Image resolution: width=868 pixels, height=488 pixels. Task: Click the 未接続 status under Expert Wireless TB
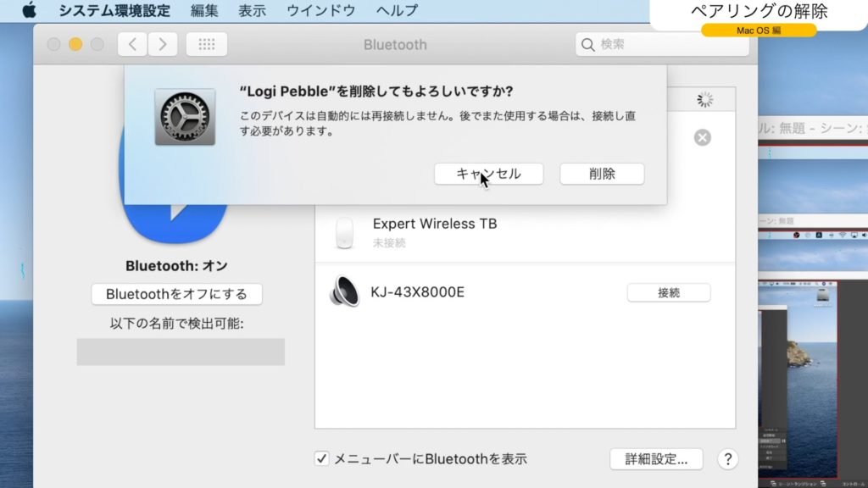(389, 243)
